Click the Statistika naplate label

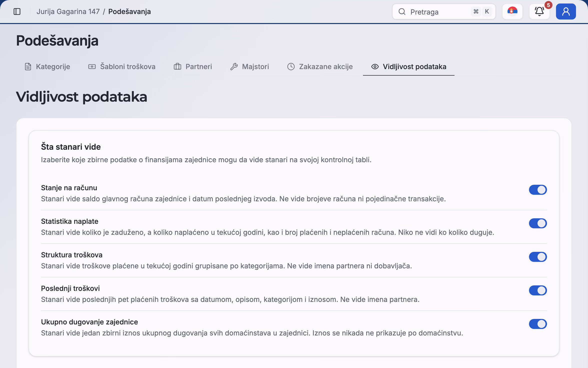point(70,221)
